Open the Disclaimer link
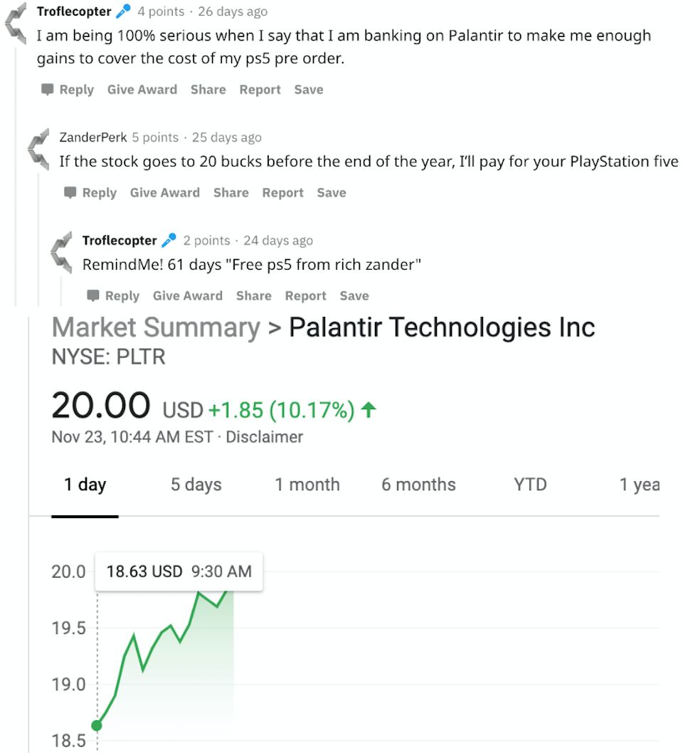This screenshot has height=753, width=700. point(264,437)
